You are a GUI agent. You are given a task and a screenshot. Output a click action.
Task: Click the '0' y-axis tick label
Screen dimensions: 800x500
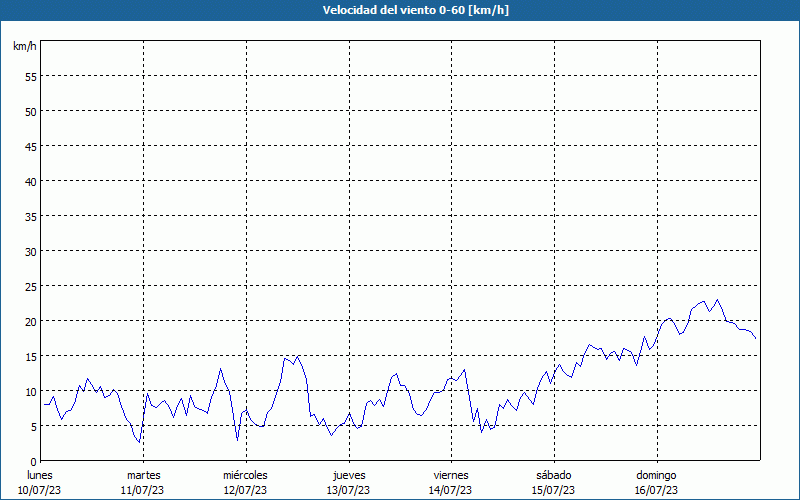[34, 461]
